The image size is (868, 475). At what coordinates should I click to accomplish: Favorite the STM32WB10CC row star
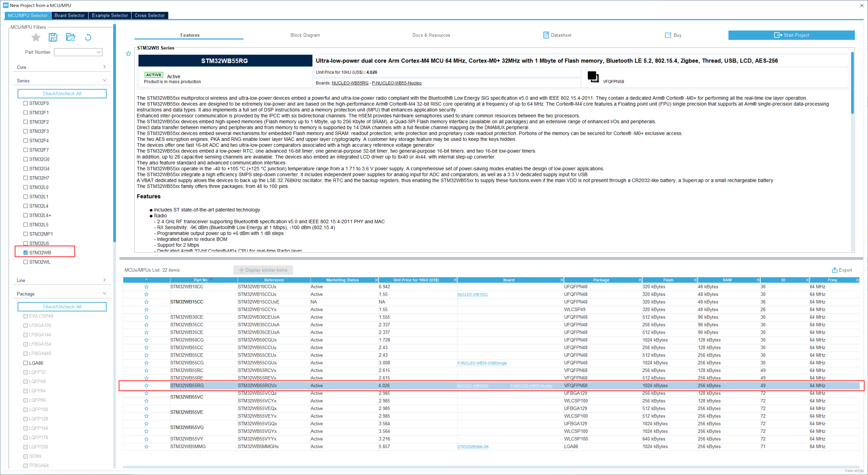pos(146,287)
